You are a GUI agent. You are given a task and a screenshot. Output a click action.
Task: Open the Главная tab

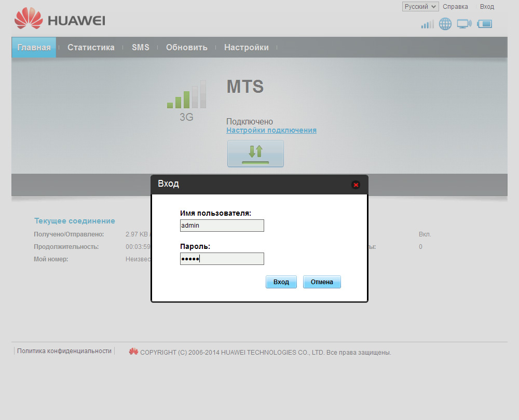click(x=34, y=47)
